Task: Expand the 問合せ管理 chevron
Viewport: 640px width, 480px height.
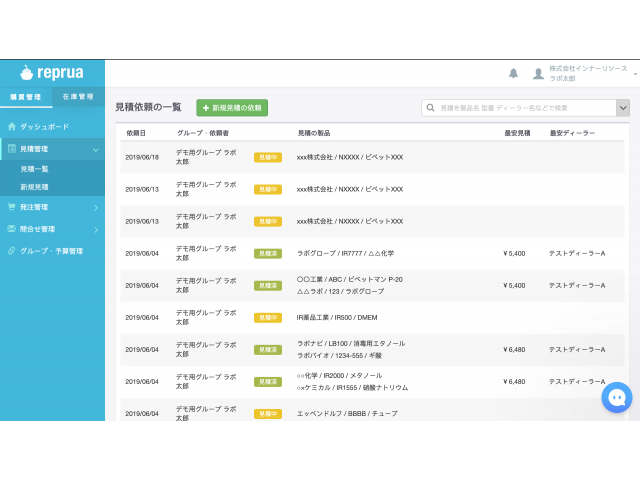Action: point(95,229)
